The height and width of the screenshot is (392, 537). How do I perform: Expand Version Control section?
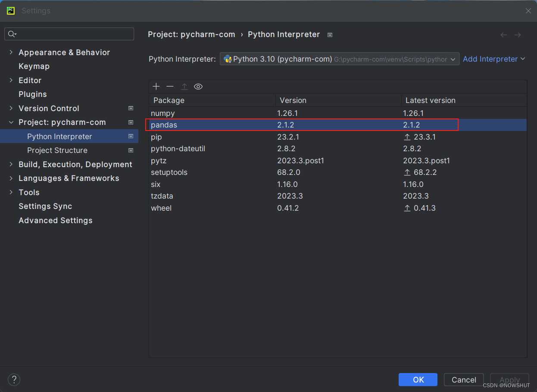point(11,108)
